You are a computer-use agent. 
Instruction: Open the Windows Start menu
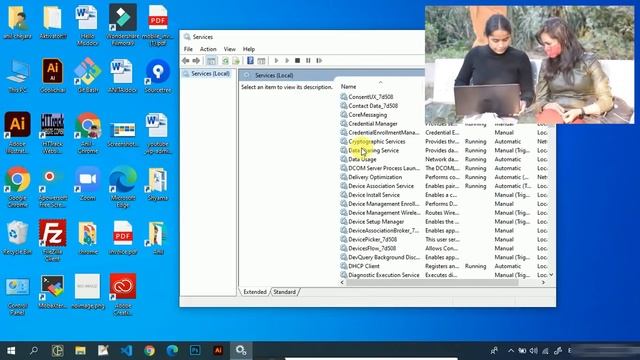click(x=11, y=351)
